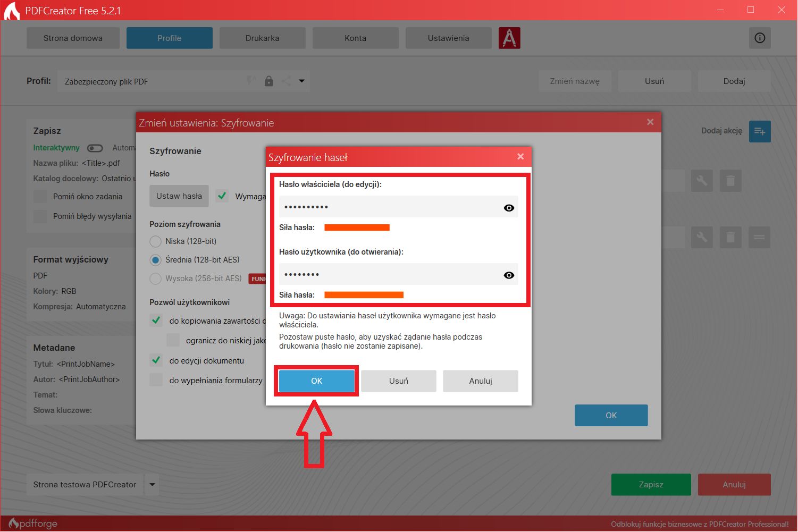Open the Ustawienia tab
Screen dimensions: 798x532
448,38
